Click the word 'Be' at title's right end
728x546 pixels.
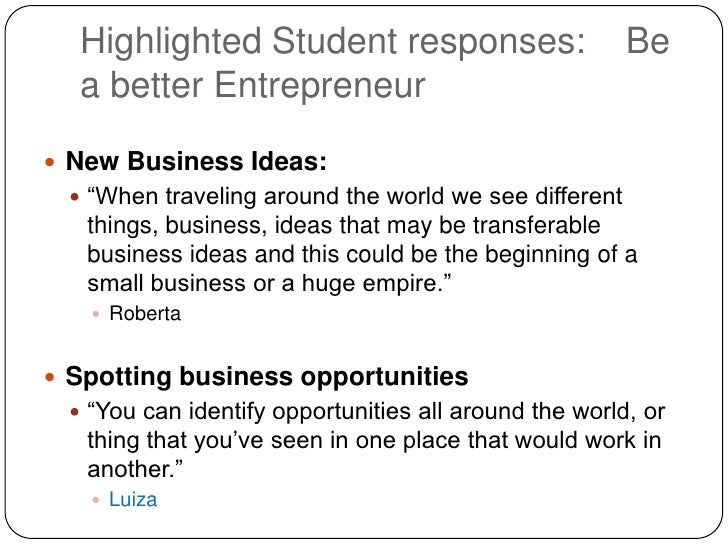point(648,42)
